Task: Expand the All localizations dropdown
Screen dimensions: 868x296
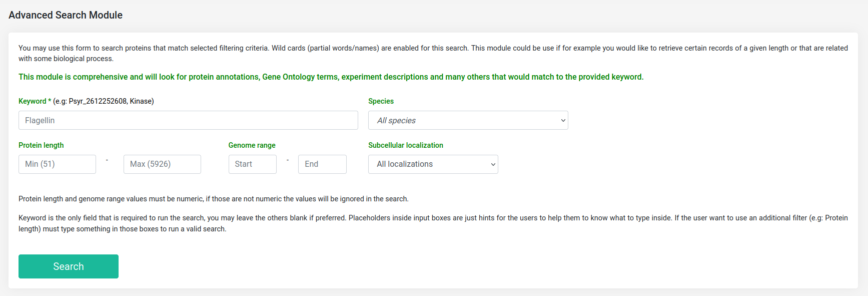Action: [433, 164]
